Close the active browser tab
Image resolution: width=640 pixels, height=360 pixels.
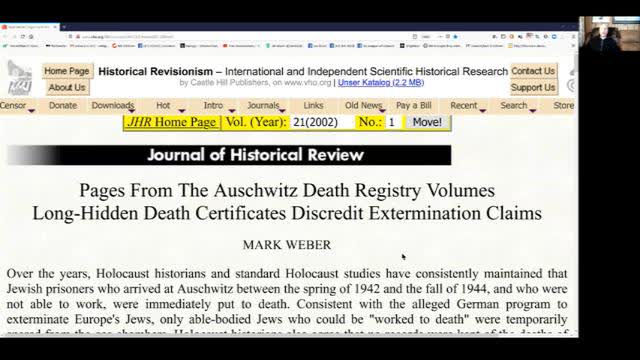click(54, 27)
